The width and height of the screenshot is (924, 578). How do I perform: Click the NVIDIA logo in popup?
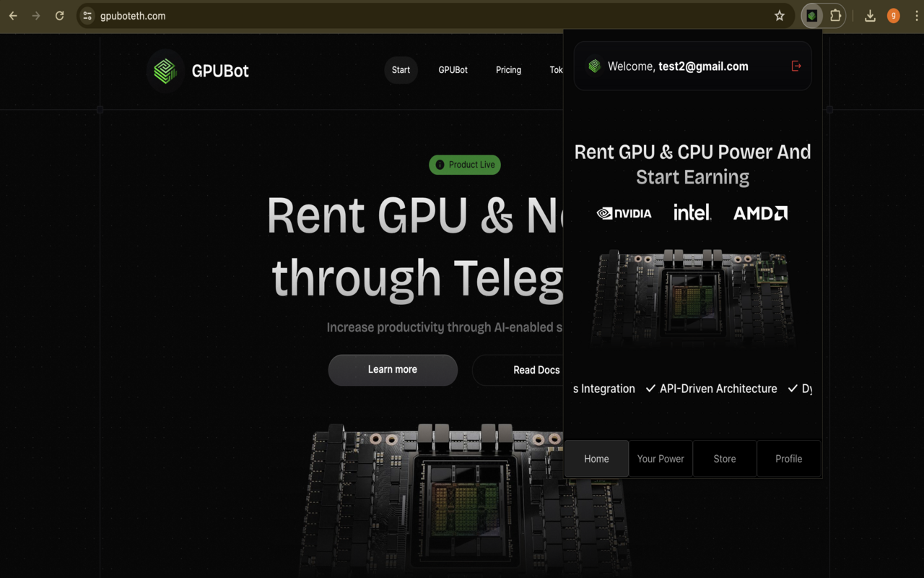pos(624,213)
